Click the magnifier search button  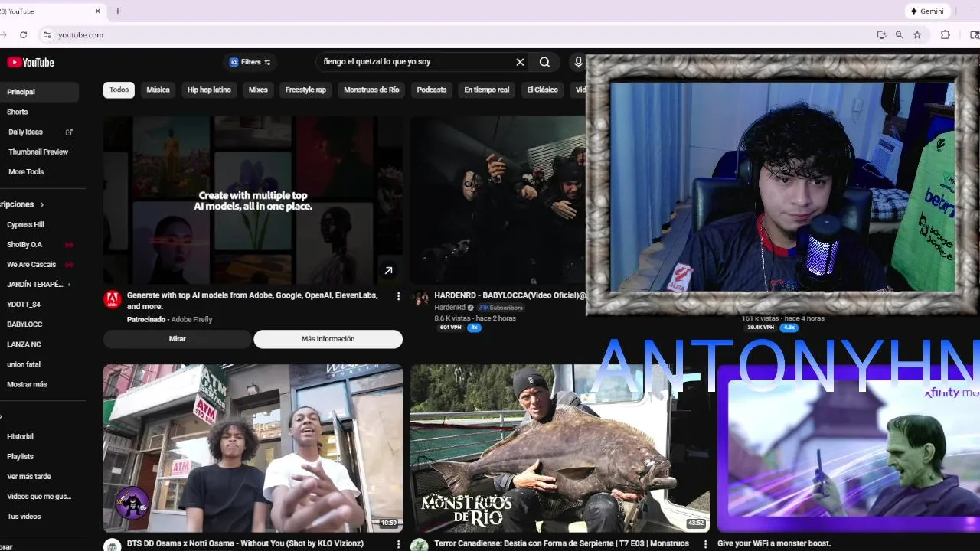coord(544,62)
